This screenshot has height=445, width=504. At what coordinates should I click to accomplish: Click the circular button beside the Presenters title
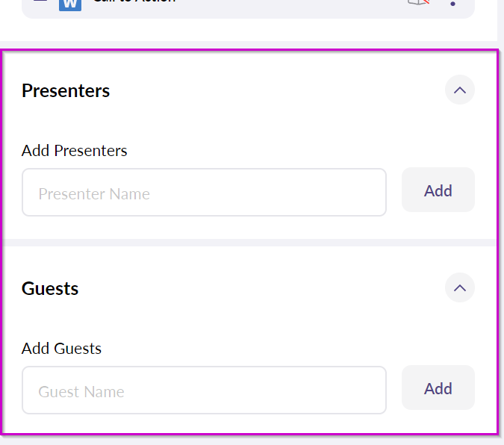coord(460,90)
